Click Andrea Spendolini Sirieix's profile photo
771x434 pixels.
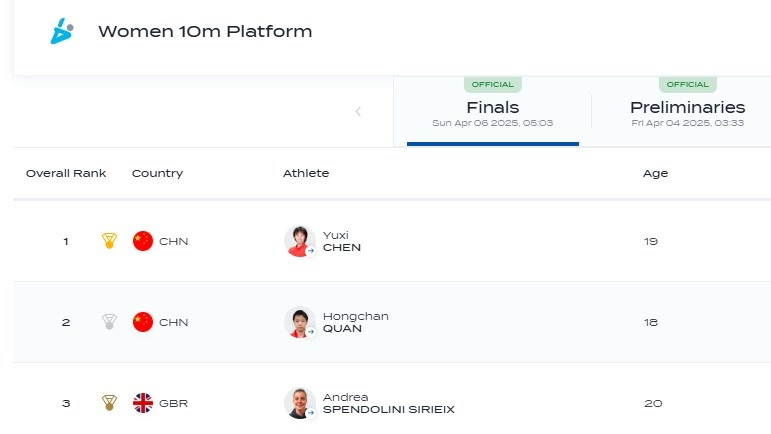click(x=299, y=403)
